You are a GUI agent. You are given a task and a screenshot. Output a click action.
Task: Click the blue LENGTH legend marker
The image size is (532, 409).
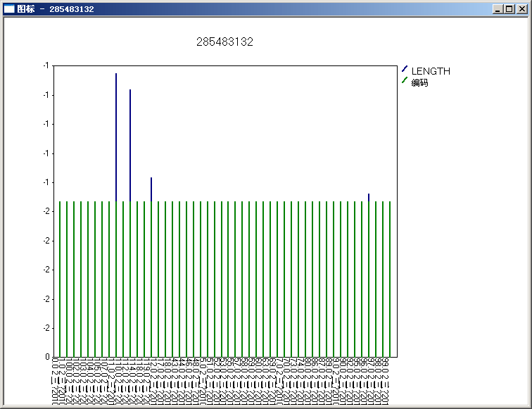[404, 70]
